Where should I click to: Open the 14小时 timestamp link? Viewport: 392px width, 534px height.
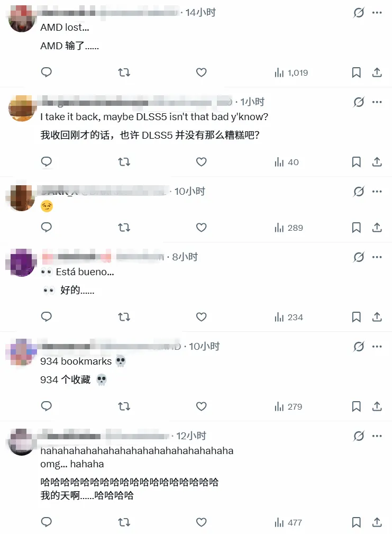coord(200,13)
